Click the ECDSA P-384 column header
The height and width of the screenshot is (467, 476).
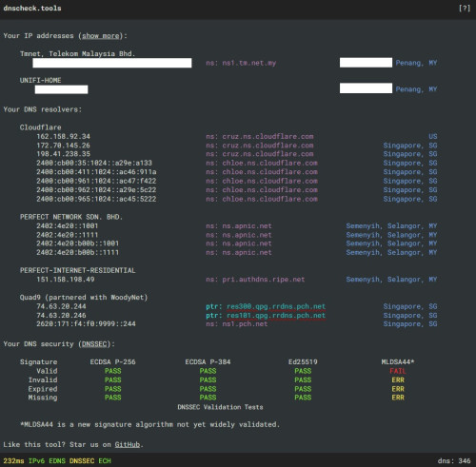(x=208, y=361)
